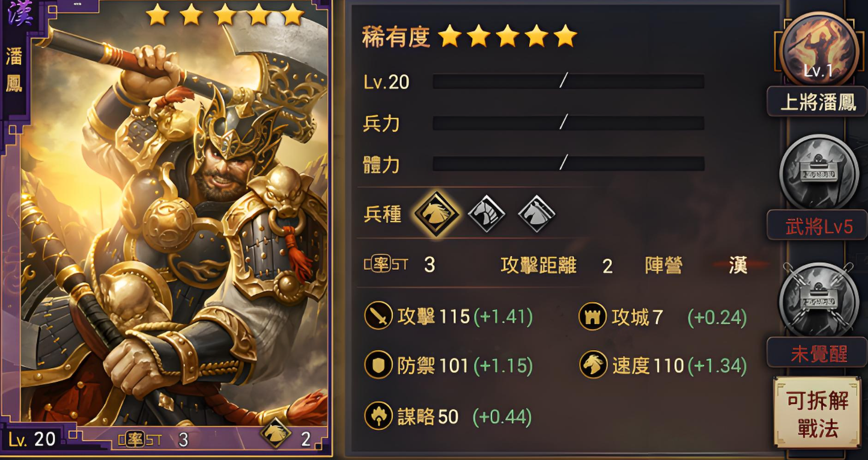The width and height of the screenshot is (868, 460).
Task: Tap the horse icon beside 速度 110
Action: click(x=593, y=364)
